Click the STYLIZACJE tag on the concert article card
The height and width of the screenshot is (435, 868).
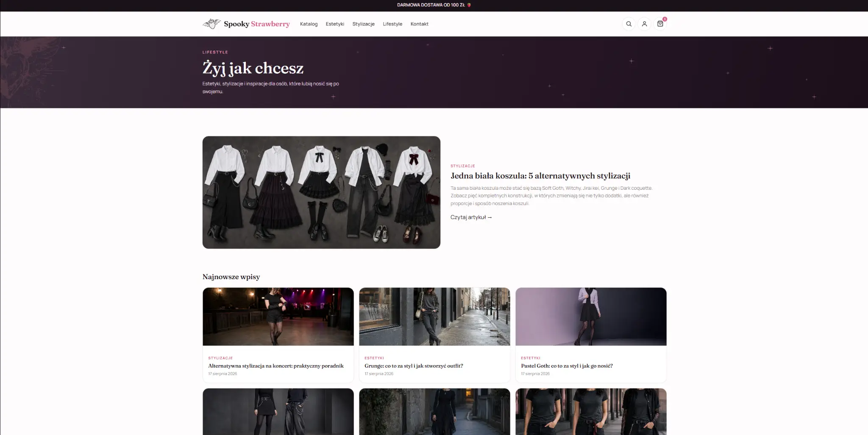coord(220,358)
